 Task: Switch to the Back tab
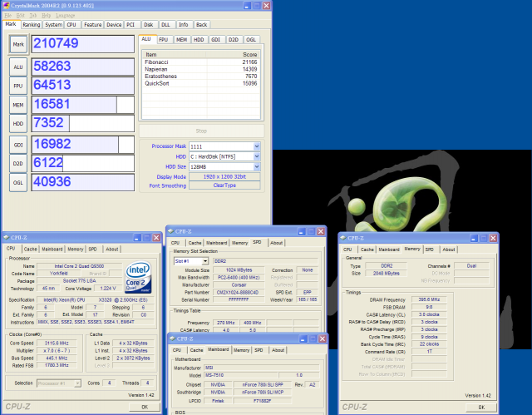[201, 25]
